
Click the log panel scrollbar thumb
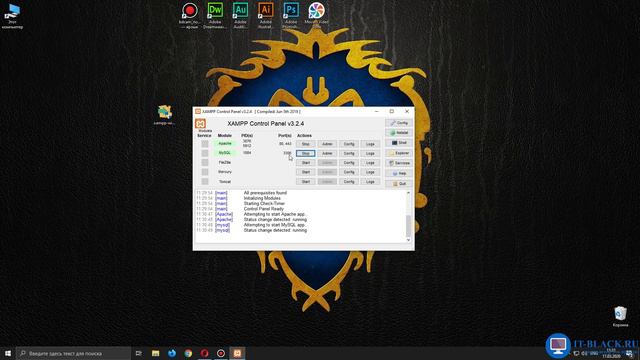pos(409,226)
